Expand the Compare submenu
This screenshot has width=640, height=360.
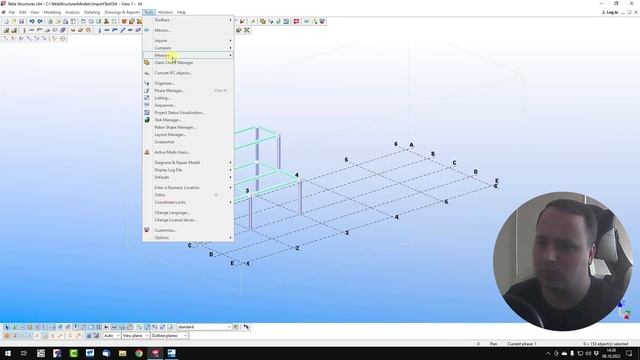[188, 48]
